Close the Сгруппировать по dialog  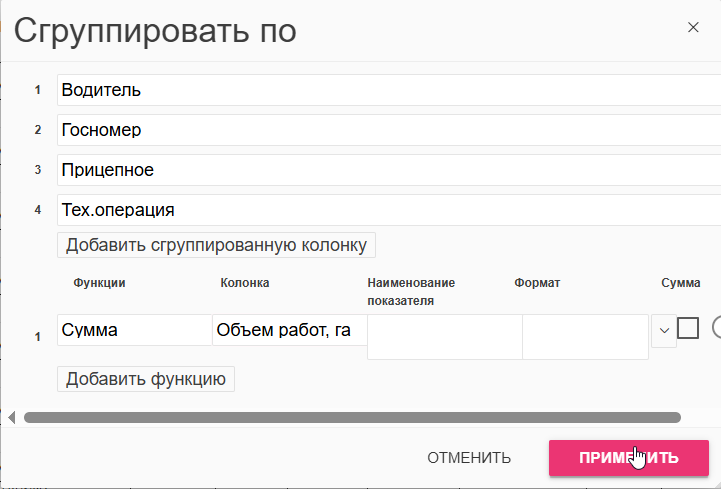(693, 28)
